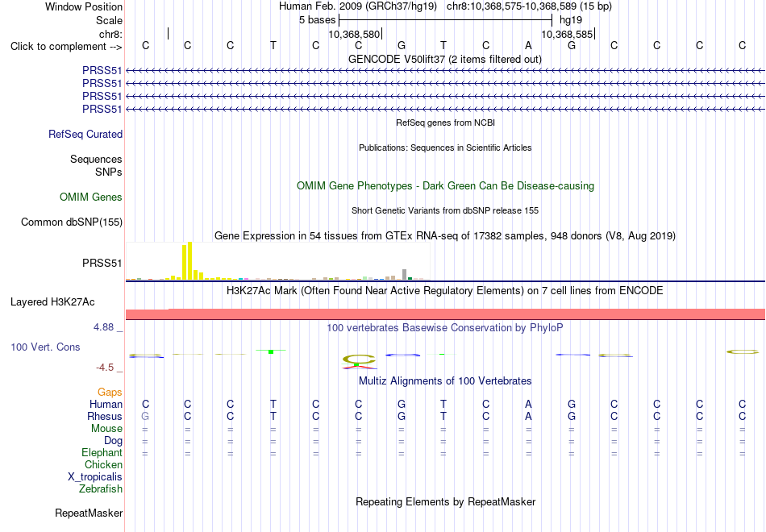Click the RefSeq Curated track label
The width and height of the screenshot is (766, 532).
[85, 134]
